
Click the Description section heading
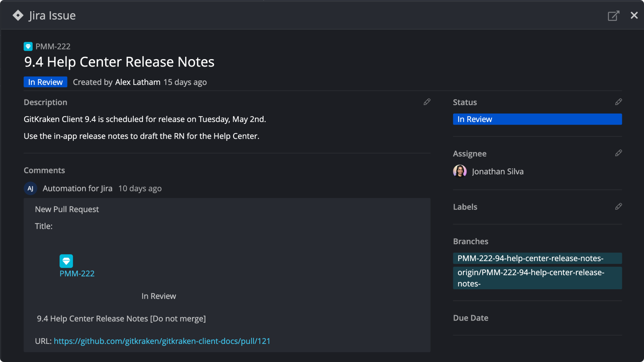click(x=45, y=102)
